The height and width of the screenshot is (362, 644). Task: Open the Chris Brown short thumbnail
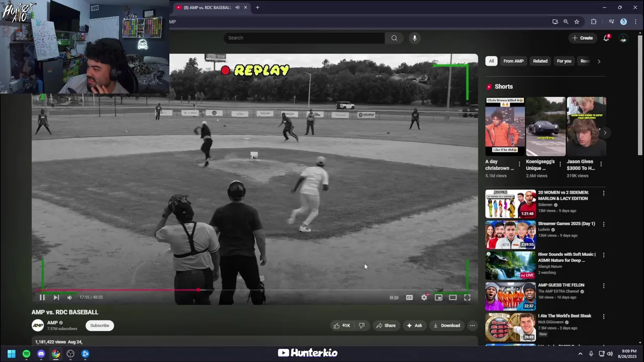coord(505,127)
